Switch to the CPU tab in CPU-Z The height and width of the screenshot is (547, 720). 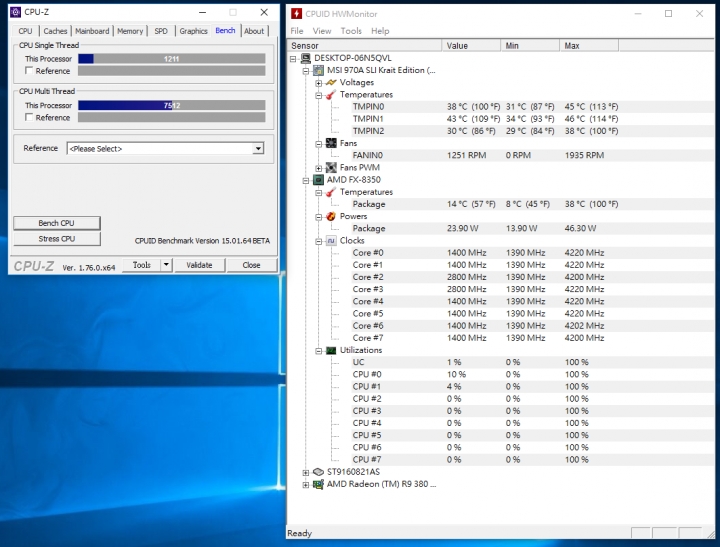tap(25, 31)
